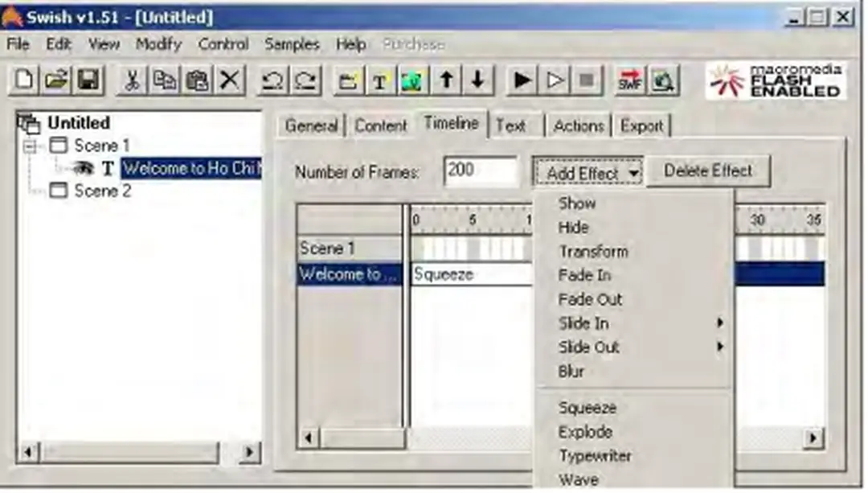
Task: Click the Delete Effect button
Action: [x=707, y=171]
